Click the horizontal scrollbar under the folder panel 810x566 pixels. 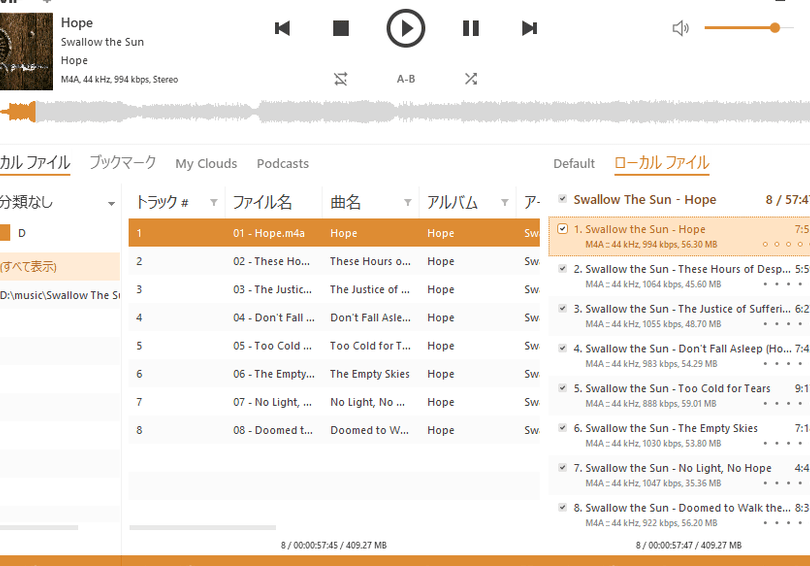[x=39, y=528]
